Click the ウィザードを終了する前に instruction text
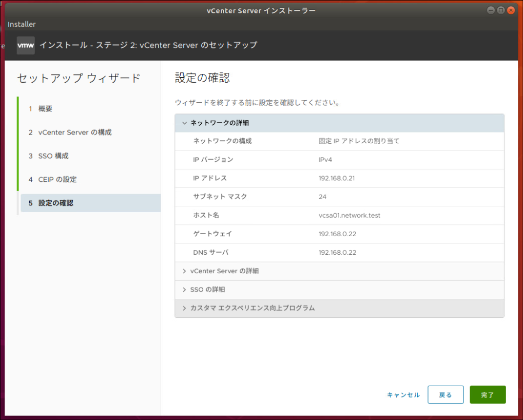Image resolution: width=523 pixels, height=420 pixels. (x=258, y=103)
